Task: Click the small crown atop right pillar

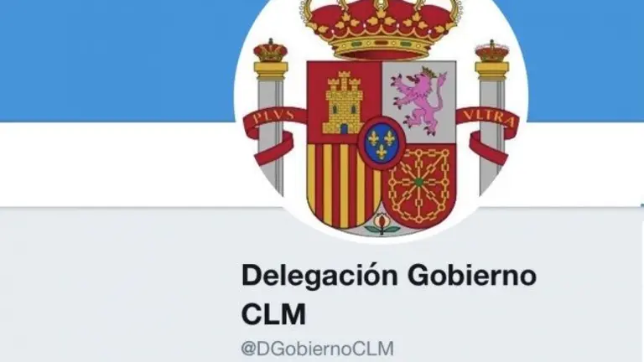Action: point(491,51)
